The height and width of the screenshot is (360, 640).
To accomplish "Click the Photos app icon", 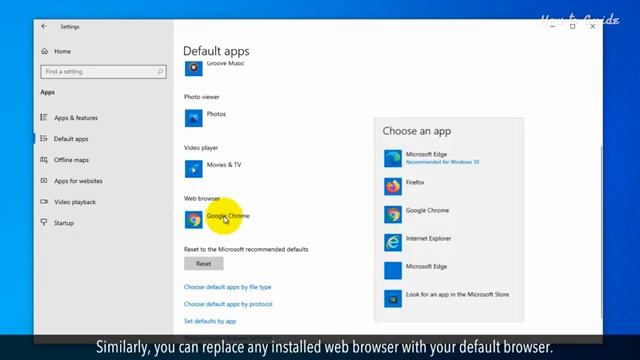I will pyautogui.click(x=193, y=118).
